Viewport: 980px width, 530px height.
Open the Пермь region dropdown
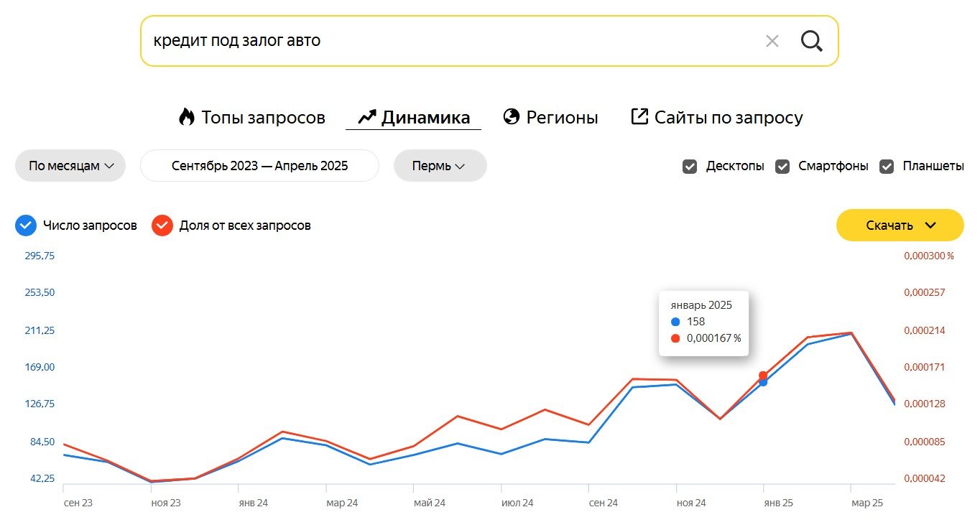pos(440,166)
